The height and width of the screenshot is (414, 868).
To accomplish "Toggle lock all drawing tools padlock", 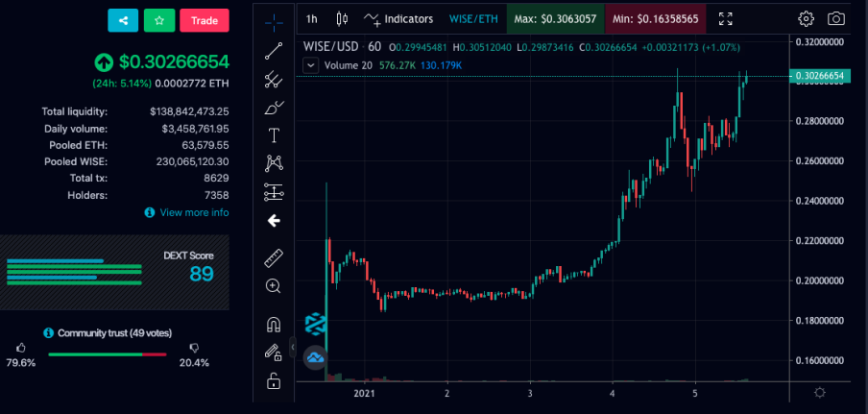I will click(x=274, y=380).
